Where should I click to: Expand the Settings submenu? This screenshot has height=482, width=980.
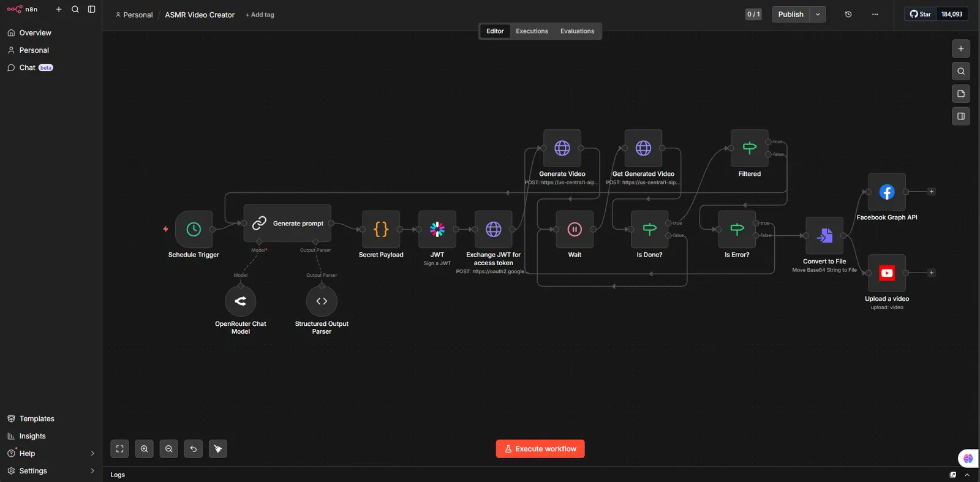[x=92, y=471]
